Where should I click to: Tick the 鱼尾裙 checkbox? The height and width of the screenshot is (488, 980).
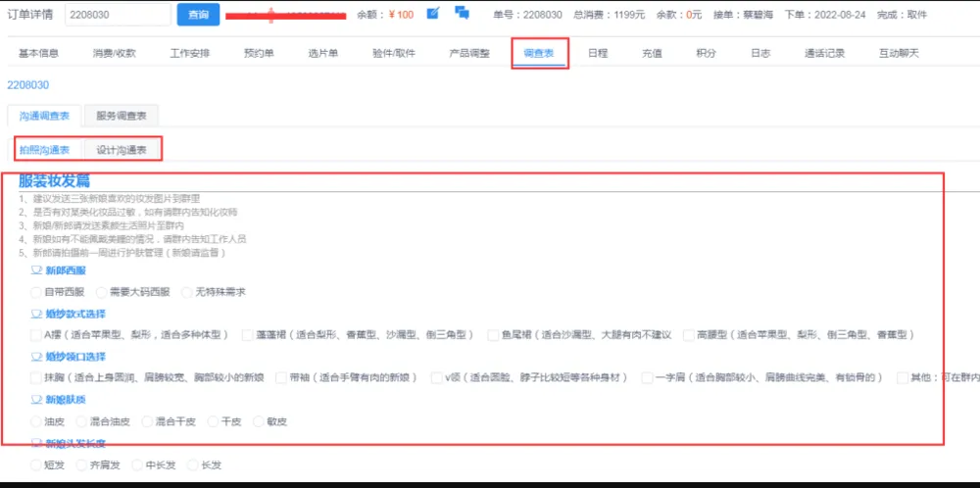(493, 335)
